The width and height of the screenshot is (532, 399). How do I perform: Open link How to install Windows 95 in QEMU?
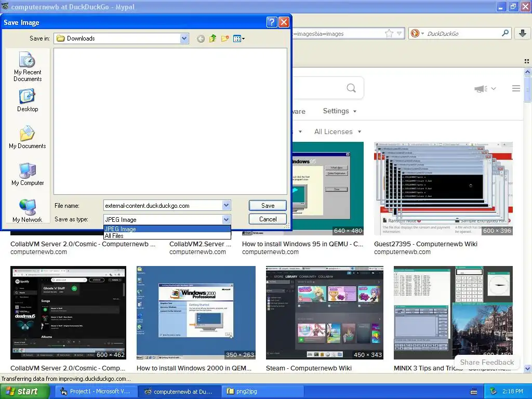(x=302, y=244)
